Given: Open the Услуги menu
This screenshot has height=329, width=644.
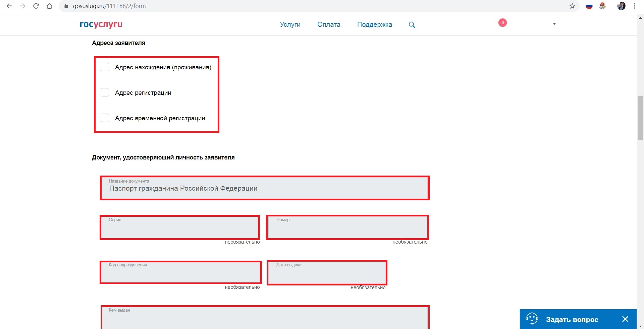Looking at the screenshot, I should click(290, 24).
